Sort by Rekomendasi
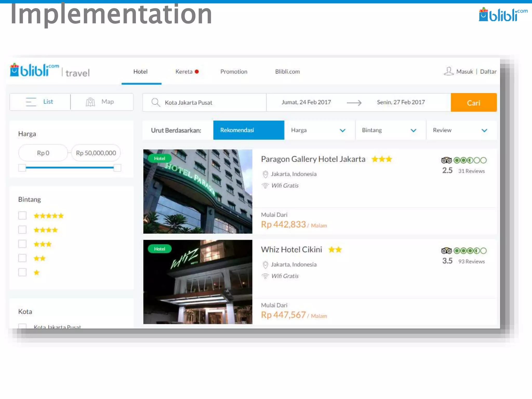 (x=249, y=130)
